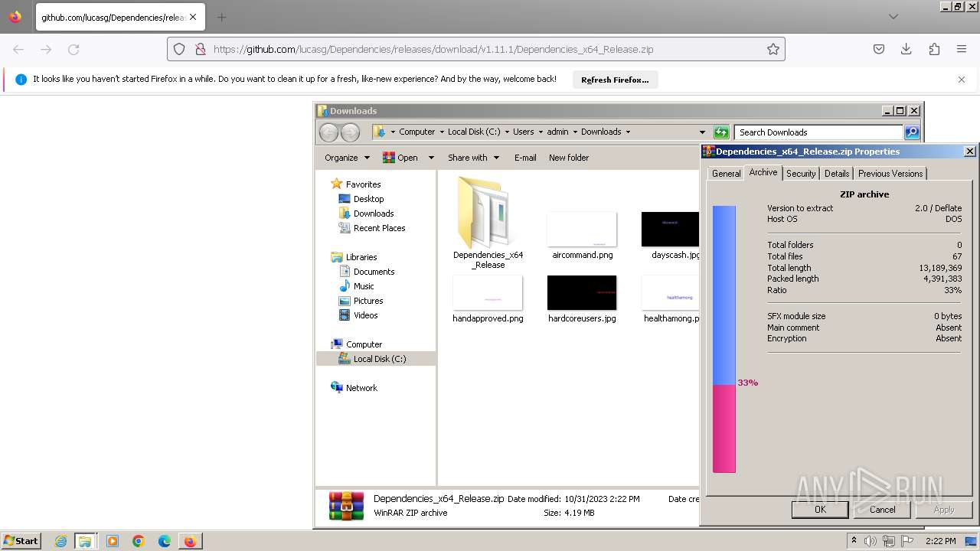Select Downloads in Favorites

coord(374,214)
